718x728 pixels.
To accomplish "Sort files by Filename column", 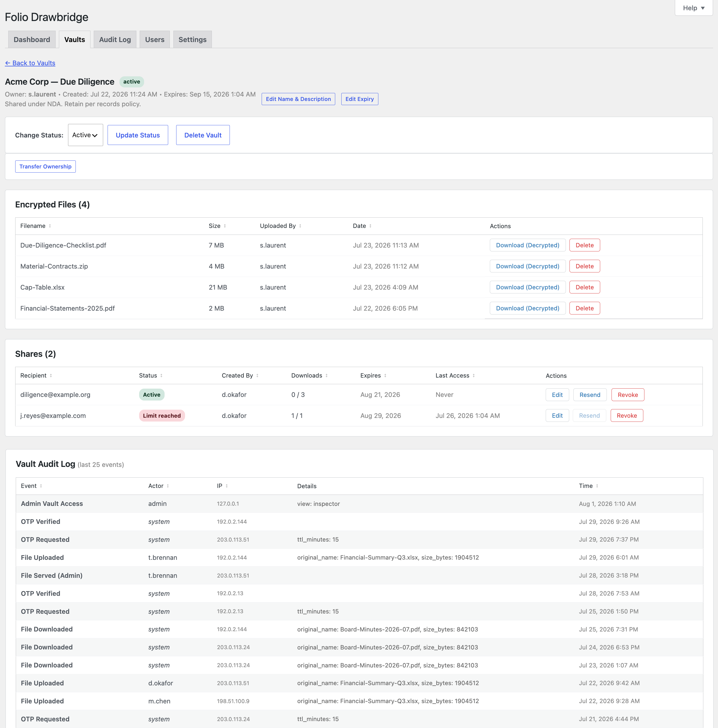I will pos(36,226).
